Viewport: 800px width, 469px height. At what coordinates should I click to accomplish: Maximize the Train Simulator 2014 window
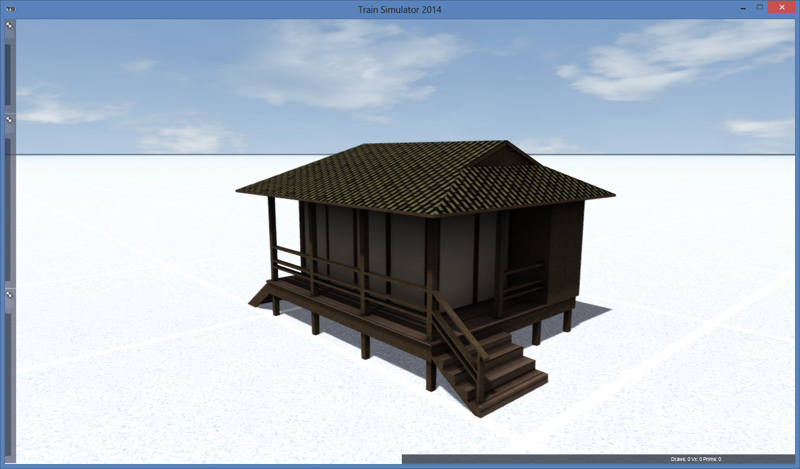760,8
